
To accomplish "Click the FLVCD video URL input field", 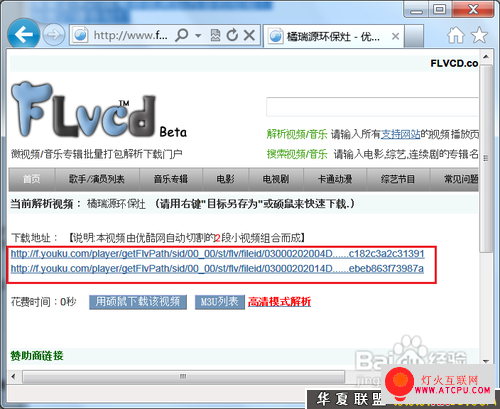I will pos(372,107).
